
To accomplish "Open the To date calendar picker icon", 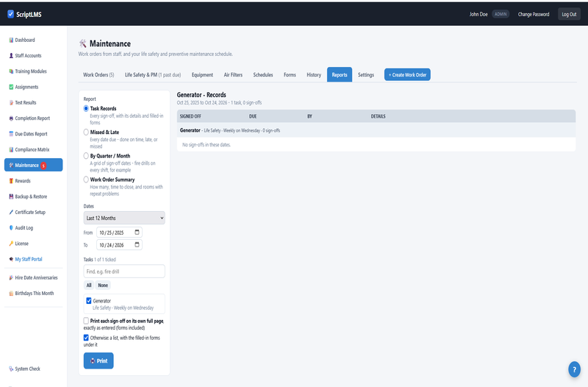I will pyautogui.click(x=137, y=245).
